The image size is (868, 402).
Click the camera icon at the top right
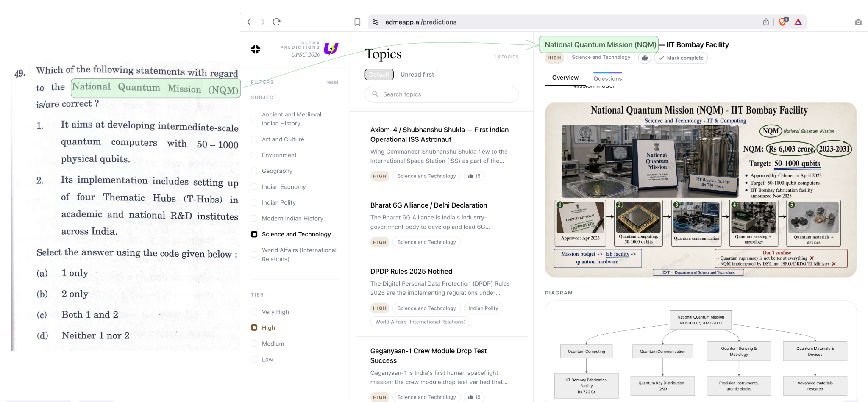(858, 22)
